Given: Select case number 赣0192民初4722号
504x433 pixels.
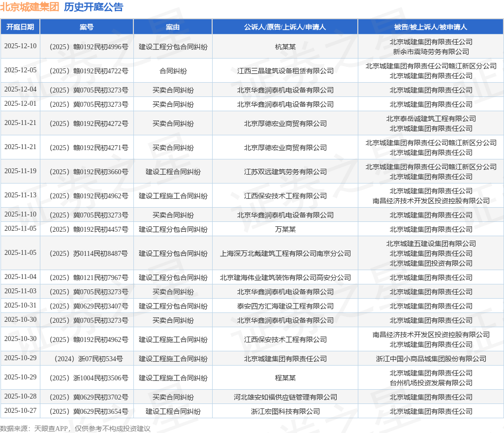Looking at the screenshot, I should (x=89, y=71).
